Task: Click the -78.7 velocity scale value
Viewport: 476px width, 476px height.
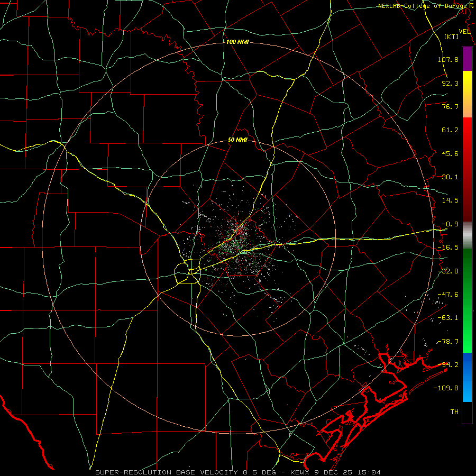Action: [x=448, y=342]
